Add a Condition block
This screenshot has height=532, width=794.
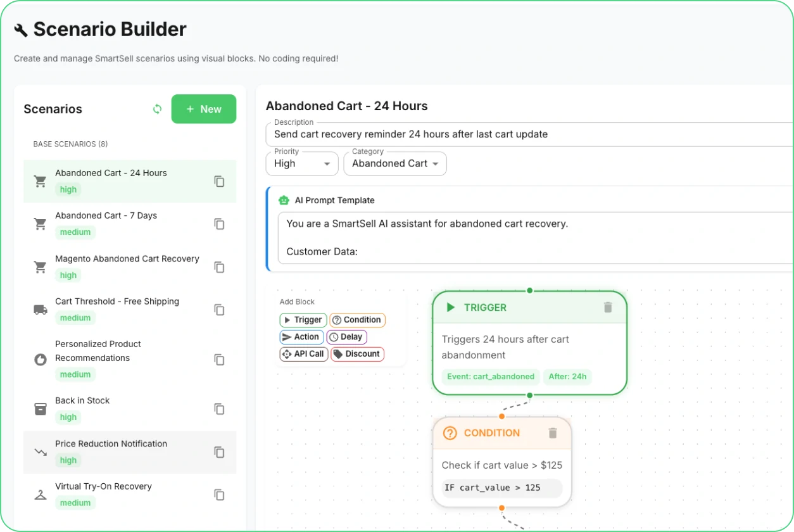click(358, 320)
